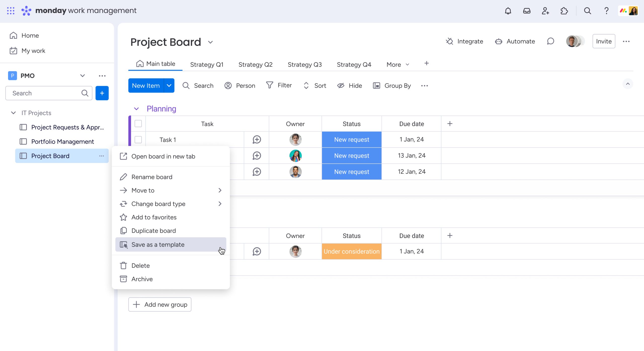
Task: Click the sidebar Search input field
Action: tap(49, 93)
